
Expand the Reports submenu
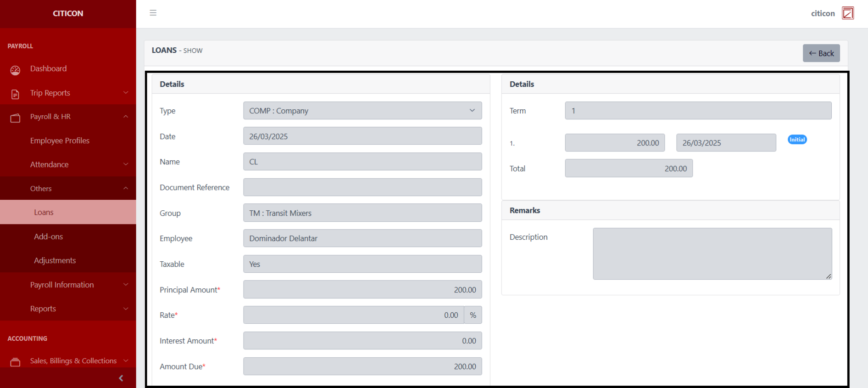(x=68, y=309)
